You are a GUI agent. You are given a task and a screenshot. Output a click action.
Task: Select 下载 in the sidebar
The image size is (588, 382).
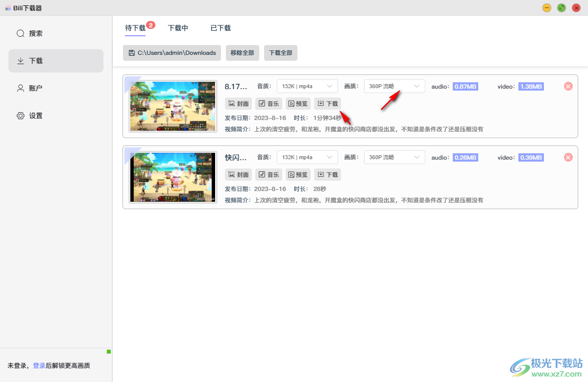(x=56, y=61)
